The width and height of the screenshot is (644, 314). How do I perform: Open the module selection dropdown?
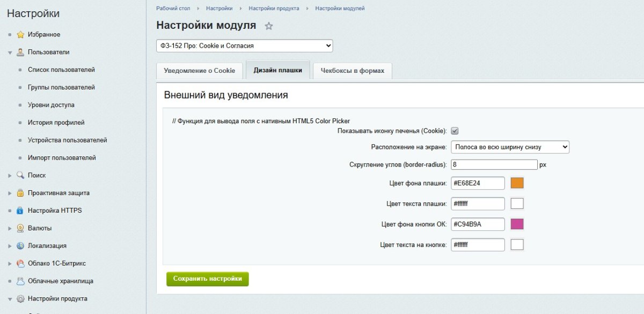pyautogui.click(x=245, y=46)
